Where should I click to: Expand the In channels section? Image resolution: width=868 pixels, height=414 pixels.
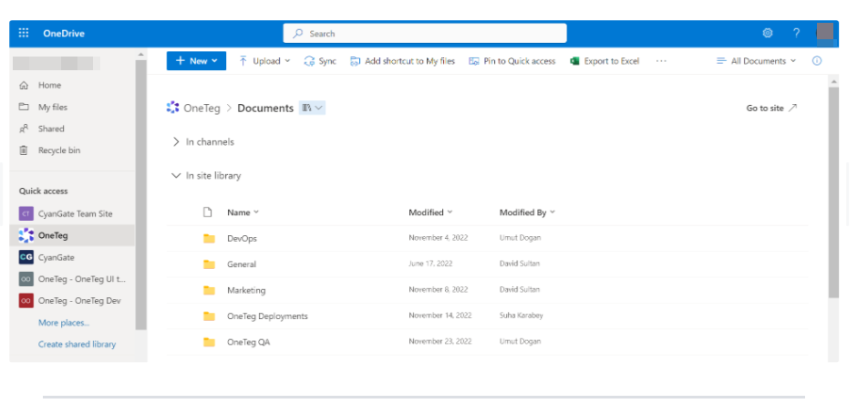(x=202, y=142)
